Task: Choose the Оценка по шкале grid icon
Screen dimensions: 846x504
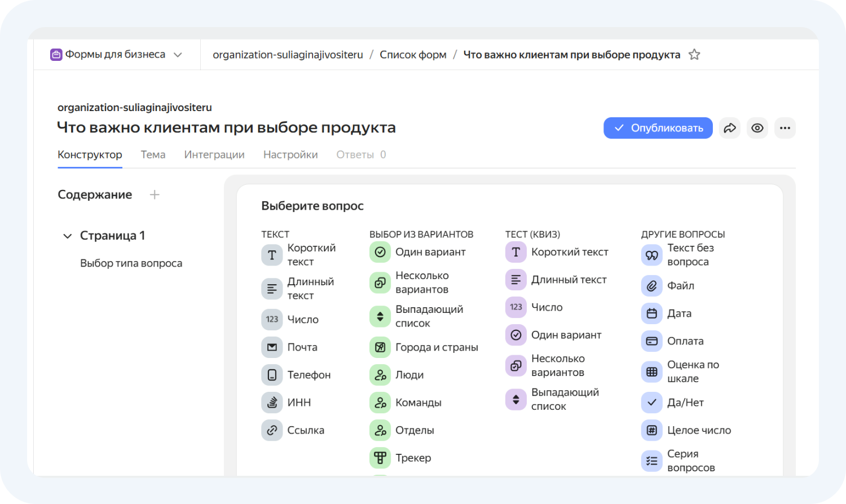Action: pos(652,372)
